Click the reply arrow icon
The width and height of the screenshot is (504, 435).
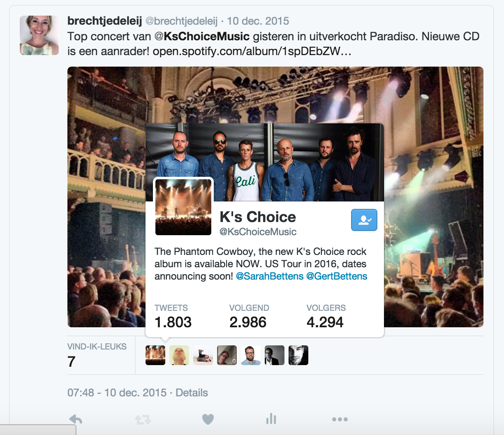tap(76, 419)
